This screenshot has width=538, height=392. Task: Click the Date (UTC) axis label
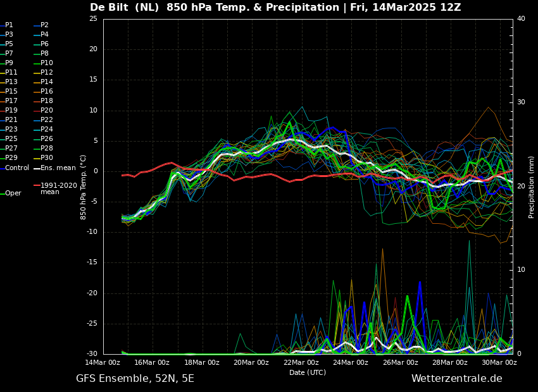(308, 372)
